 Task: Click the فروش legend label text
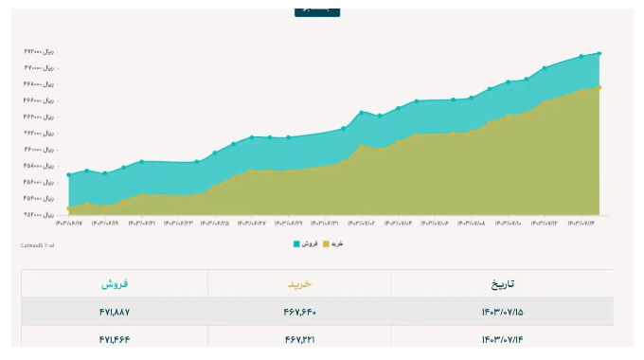click(x=310, y=244)
